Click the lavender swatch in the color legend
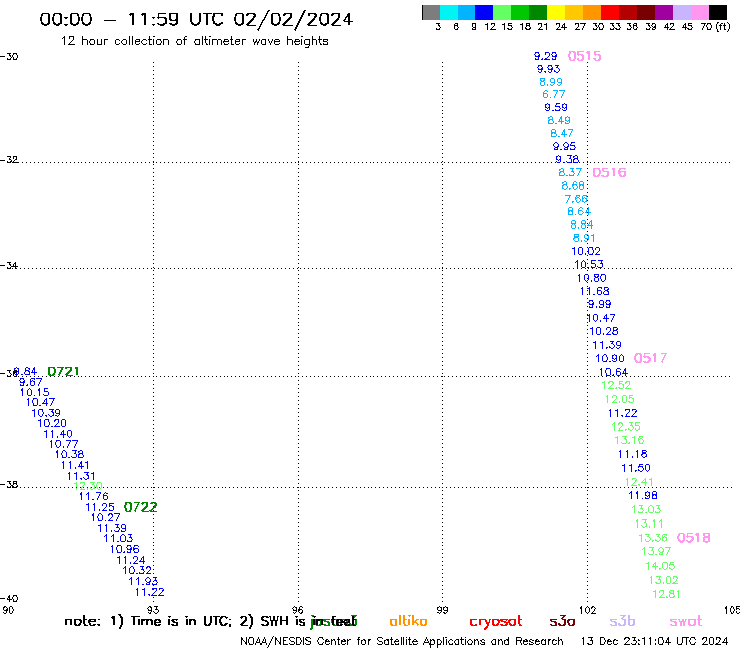 tap(682, 12)
